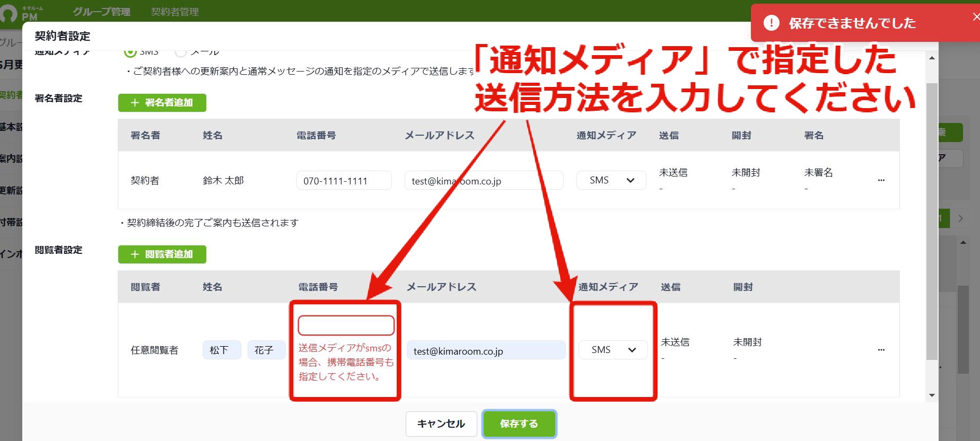Click next page chevron in background
This screenshot has width=980, height=441.
(x=960, y=218)
